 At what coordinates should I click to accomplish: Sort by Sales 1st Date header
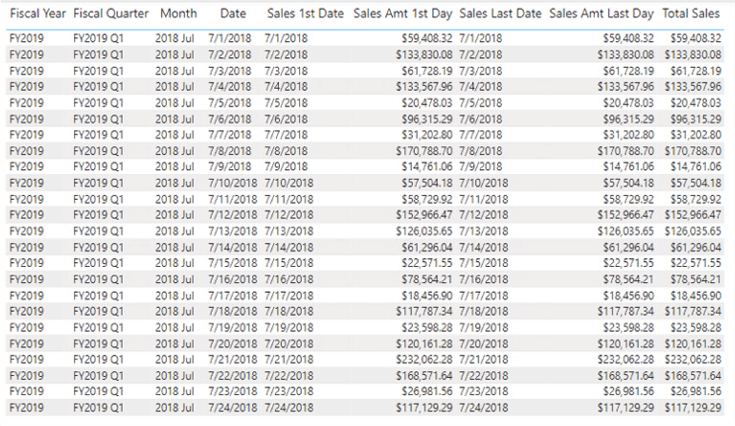pyautogui.click(x=305, y=14)
